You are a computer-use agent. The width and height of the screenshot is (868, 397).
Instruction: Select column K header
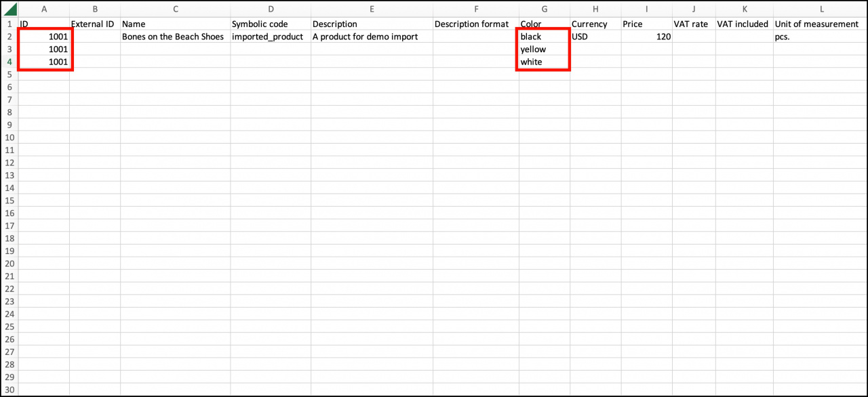(744, 9)
